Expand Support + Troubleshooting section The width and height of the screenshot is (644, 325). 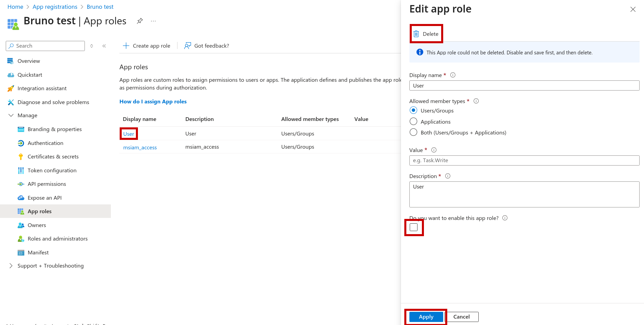[10, 266]
